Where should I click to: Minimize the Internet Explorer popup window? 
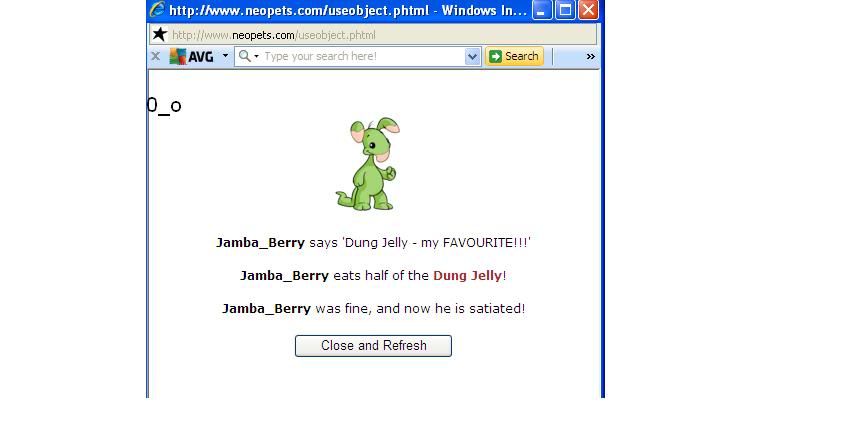tap(542, 10)
